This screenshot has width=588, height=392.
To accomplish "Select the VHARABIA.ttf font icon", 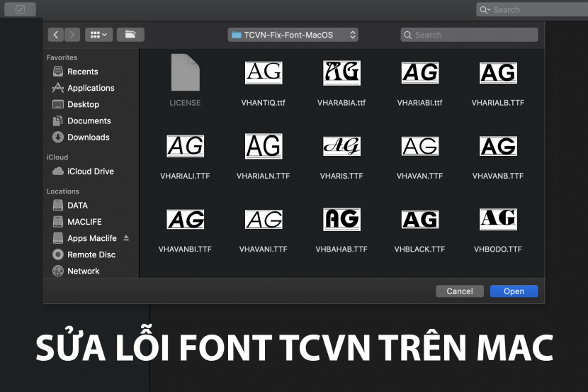I will click(341, 73).
